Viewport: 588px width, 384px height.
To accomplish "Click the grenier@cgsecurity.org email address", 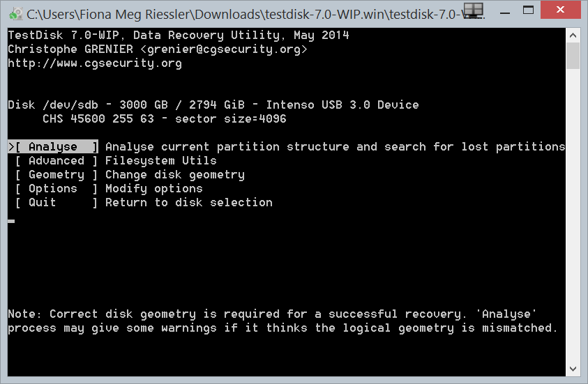I will point(223,49).
